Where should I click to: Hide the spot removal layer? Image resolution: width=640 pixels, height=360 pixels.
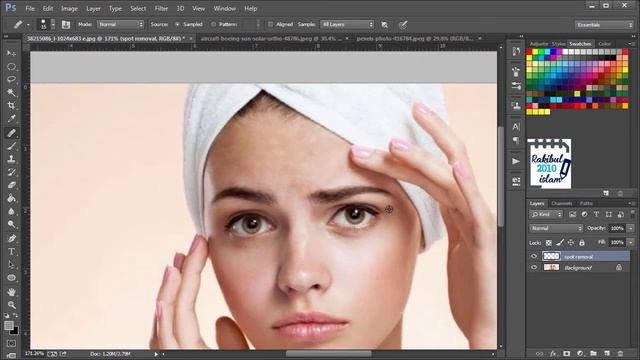(x=534, y=256)
